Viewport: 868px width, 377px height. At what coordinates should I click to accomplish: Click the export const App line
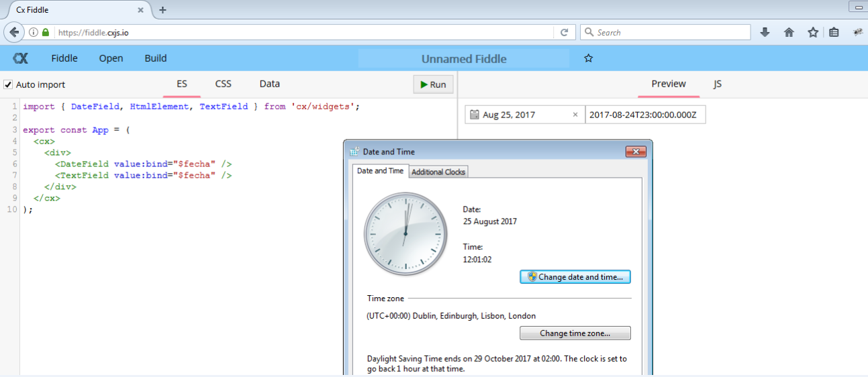77,129
